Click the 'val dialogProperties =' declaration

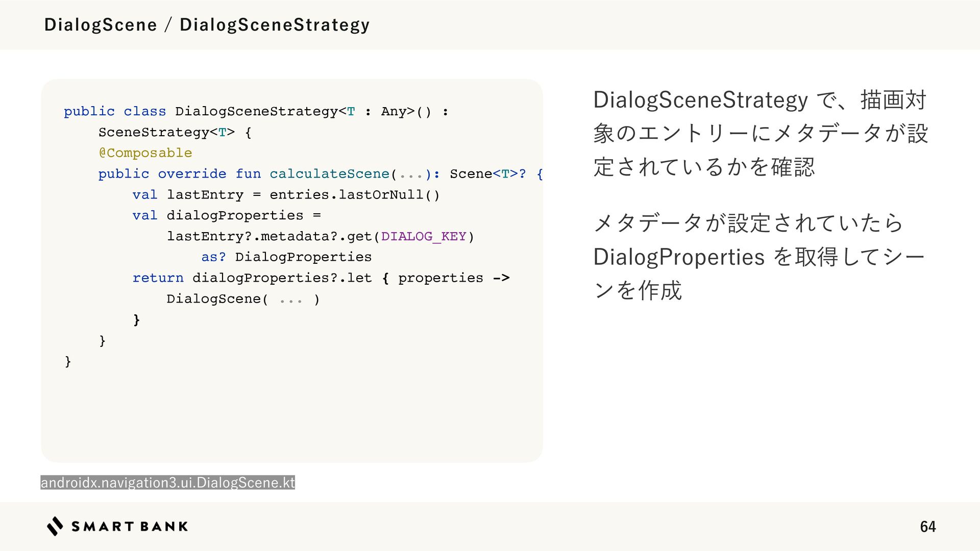click(x=227, y=216)
